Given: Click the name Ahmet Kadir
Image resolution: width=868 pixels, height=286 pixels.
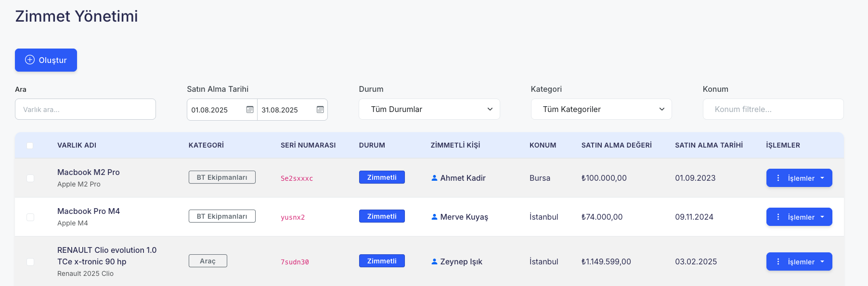Looking at the screenshot, I should [x=463, y=178].
